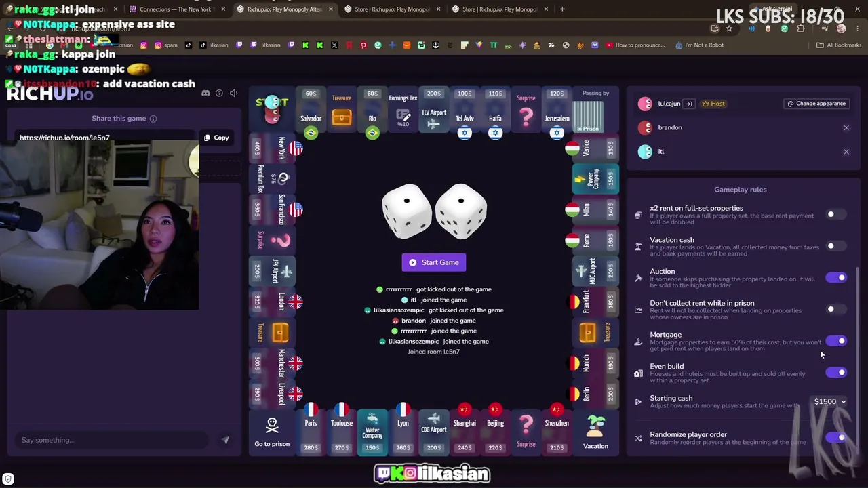Remove player itl from the room
The height and width of the screenshot is (488, 868).
pos(846,152)
